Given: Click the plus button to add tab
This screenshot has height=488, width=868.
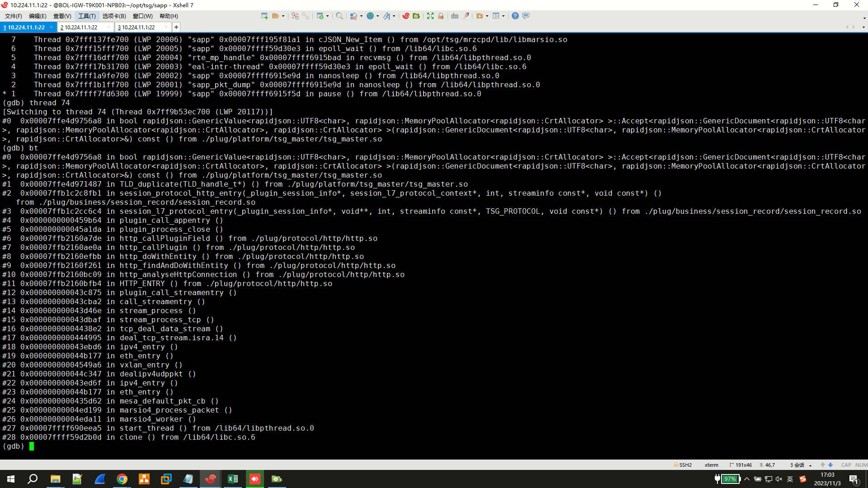Looking at the screenshot, I should (176, 27).
